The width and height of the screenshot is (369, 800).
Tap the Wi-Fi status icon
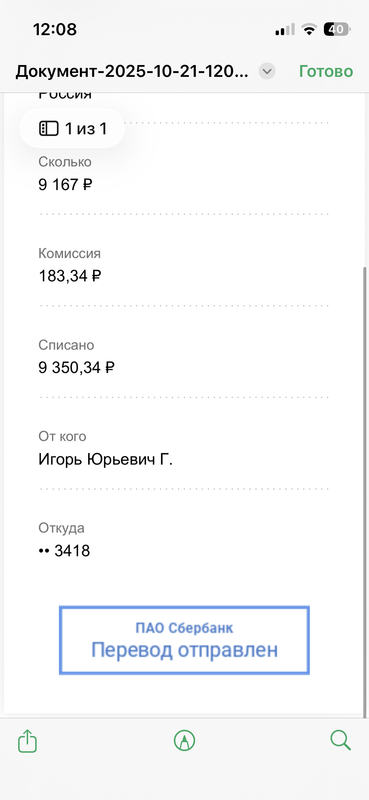[308, 30]
